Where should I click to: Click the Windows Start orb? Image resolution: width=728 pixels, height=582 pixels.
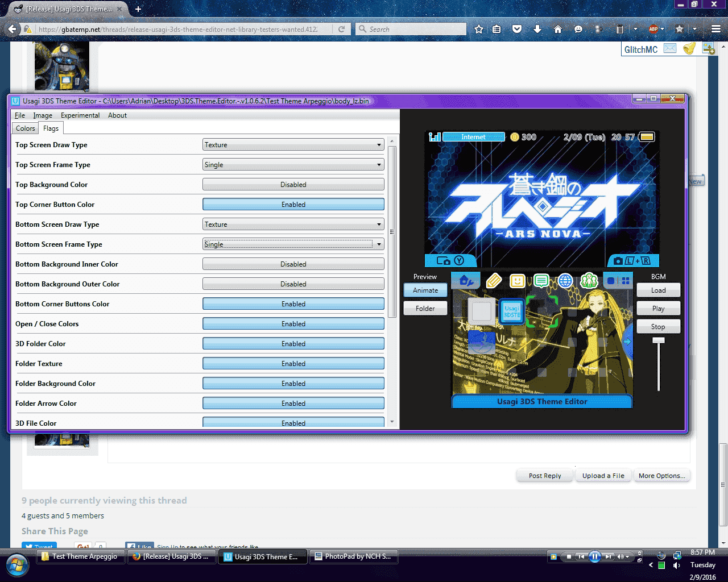pos(17,566)
